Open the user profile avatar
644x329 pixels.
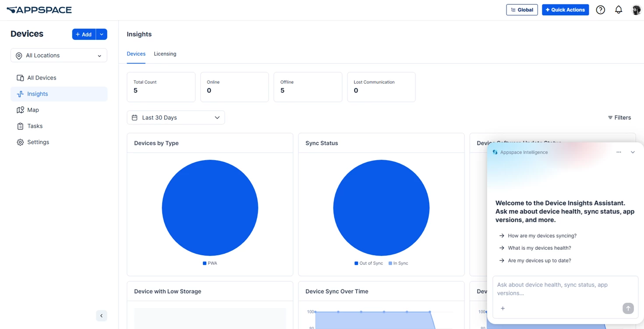point(636,10)
